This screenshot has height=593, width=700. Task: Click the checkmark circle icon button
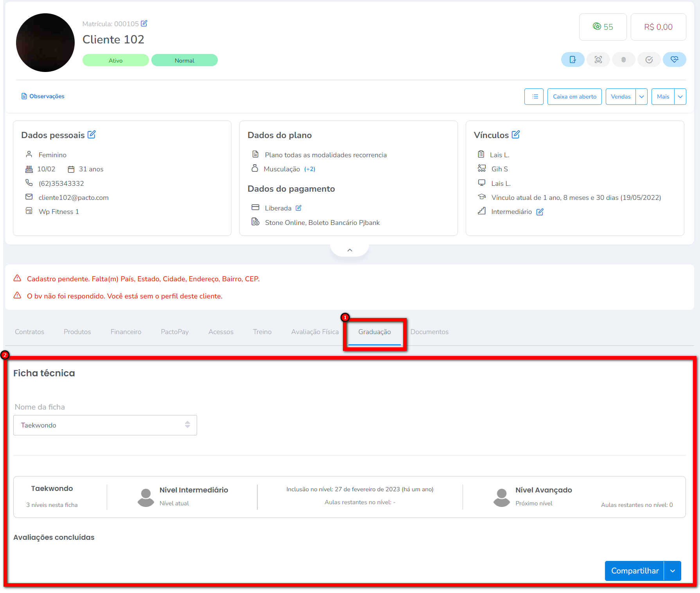point(649,59)
